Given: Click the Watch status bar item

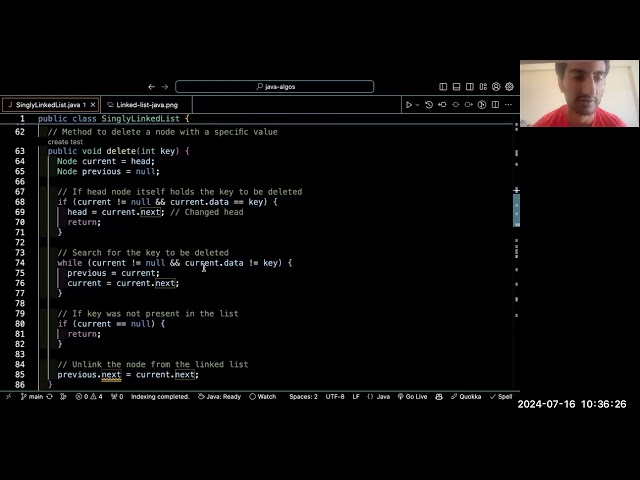Looking at the screenshot, I should [x=263, y=396].
